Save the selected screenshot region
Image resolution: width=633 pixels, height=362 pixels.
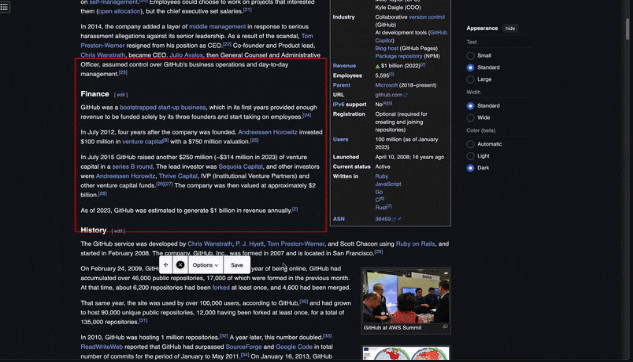click(x=237, y=265)
